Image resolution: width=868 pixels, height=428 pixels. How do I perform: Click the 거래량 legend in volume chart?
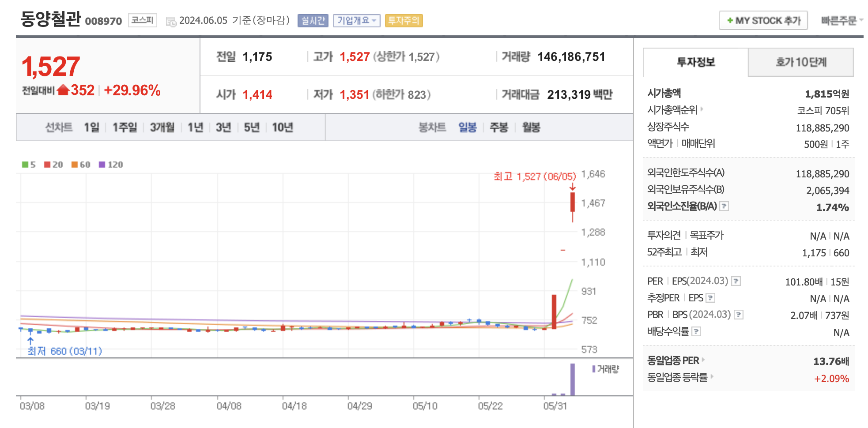(606, 369)
